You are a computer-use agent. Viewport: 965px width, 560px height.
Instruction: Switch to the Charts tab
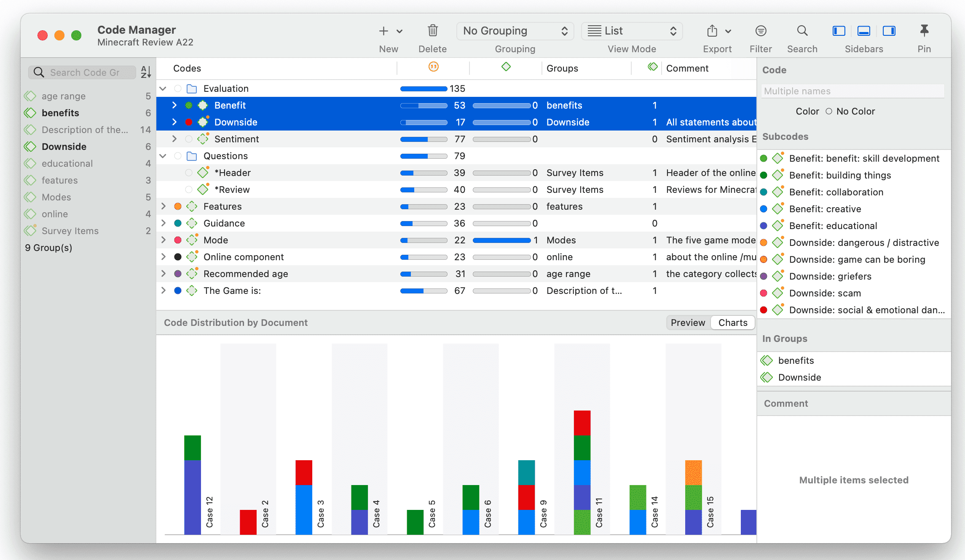point(733,323)
